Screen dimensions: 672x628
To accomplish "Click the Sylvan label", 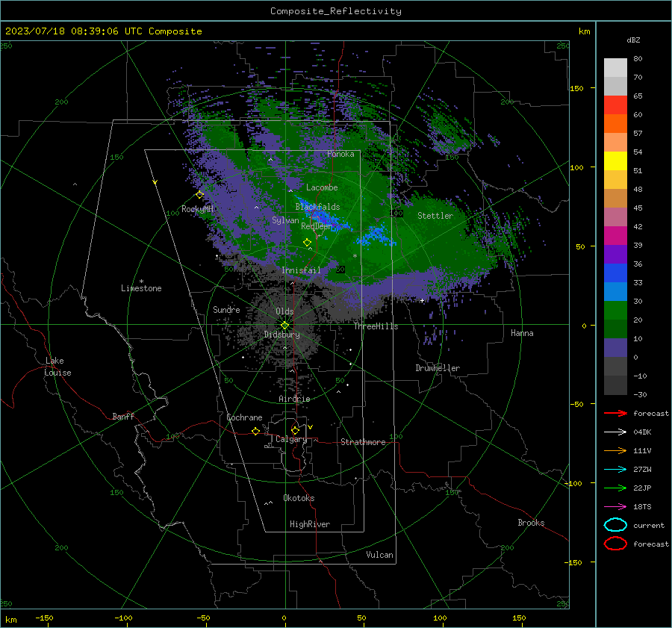I will click(x=285, y=220).
